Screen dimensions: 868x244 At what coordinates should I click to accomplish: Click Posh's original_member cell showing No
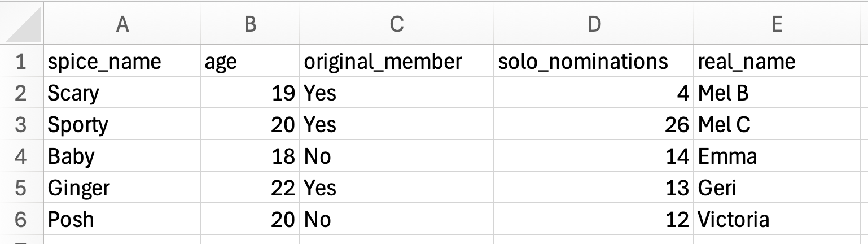[x=397, y=219]
